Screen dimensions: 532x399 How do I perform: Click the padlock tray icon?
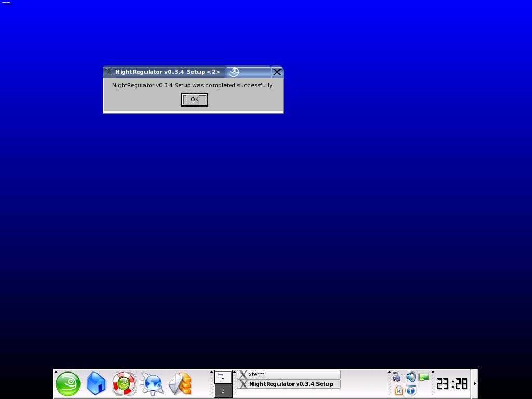tap(396, 377)
